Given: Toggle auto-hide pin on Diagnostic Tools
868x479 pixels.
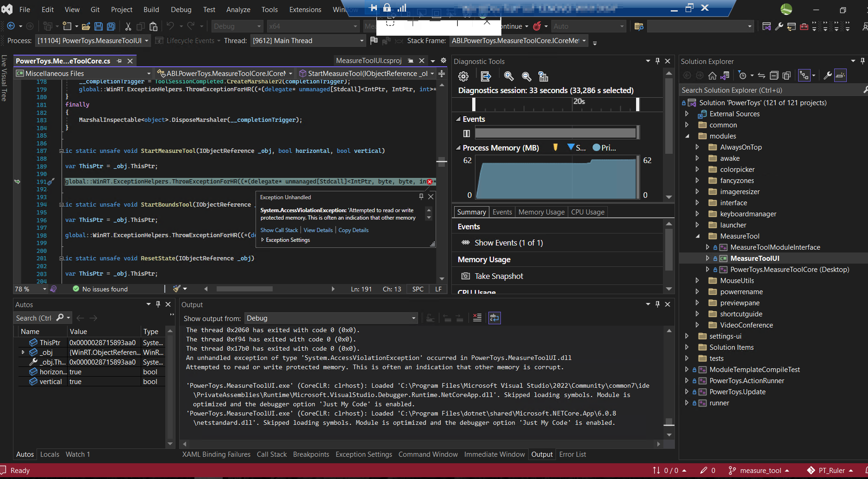Looking at the screenshot, I should 657,61.
